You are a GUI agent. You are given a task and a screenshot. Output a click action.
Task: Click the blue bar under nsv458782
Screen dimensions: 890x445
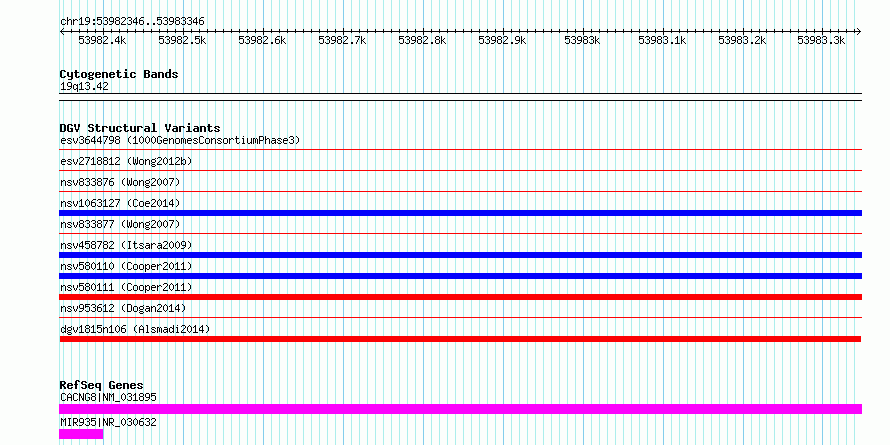[x=460, y=255]
